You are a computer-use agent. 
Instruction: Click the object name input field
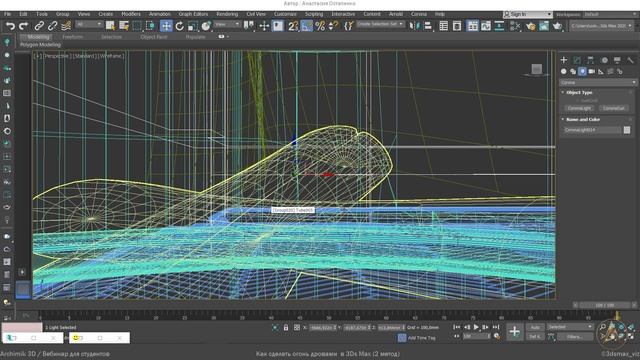coord(592,130)
